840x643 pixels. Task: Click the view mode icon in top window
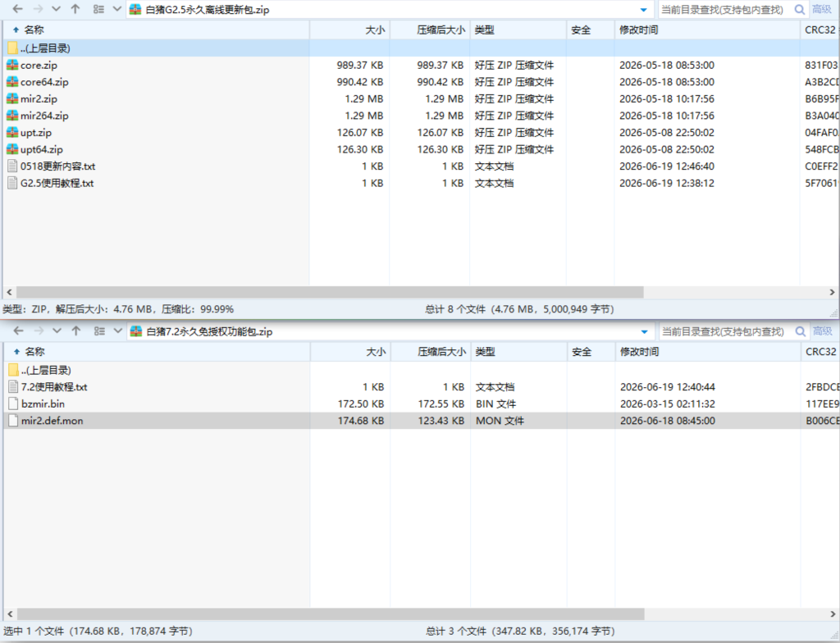click(98, 9)
